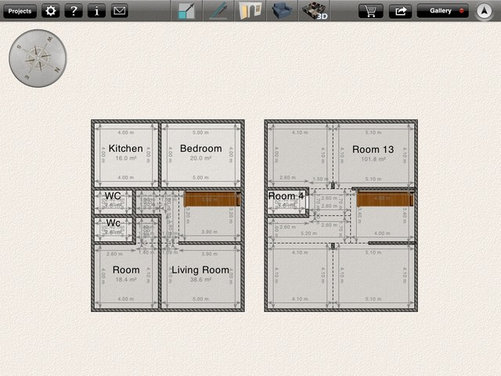Click Room area value 18.4 m²

click(126, 279)
